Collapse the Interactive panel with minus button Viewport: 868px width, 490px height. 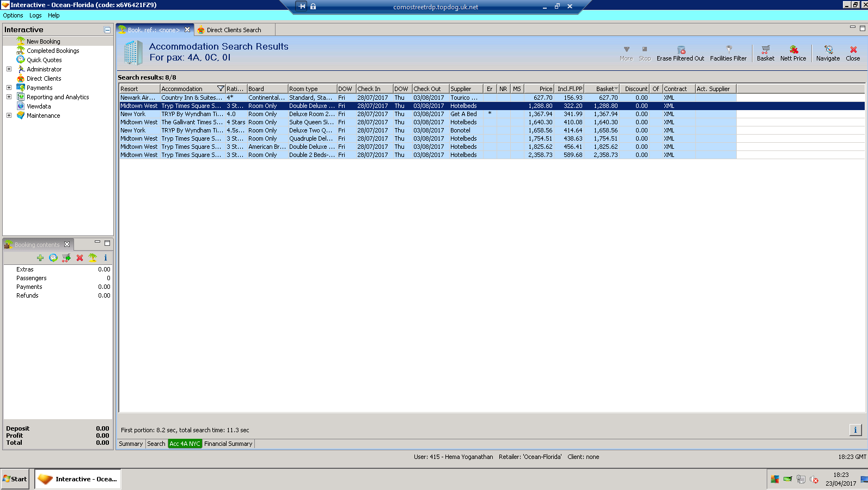tap(107, 30)
